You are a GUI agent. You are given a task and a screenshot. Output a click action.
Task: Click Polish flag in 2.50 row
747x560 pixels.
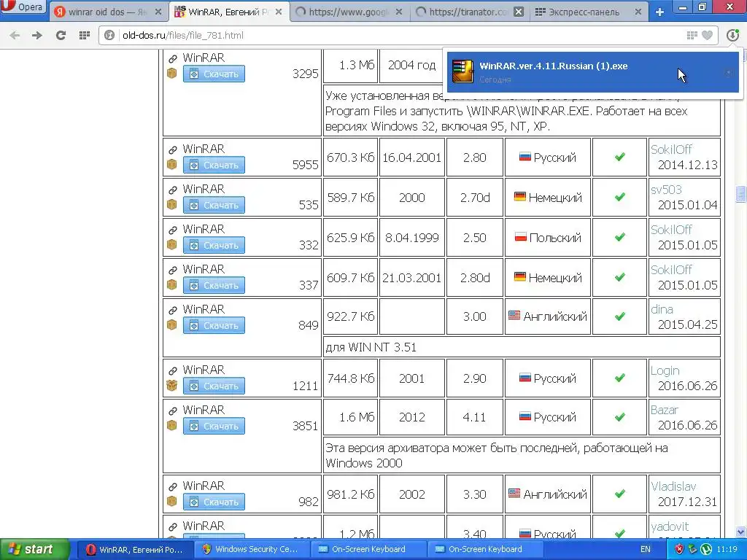pyautogui.click(x=521, y=237)
